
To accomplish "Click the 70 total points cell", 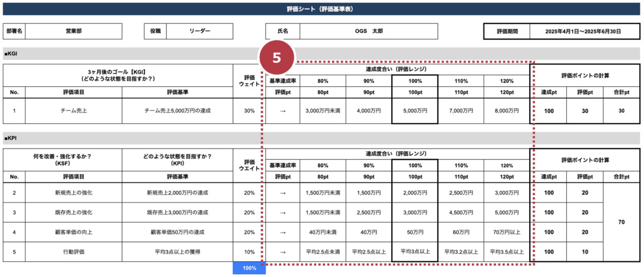I will pyautogui.click(x=621, y=222).
